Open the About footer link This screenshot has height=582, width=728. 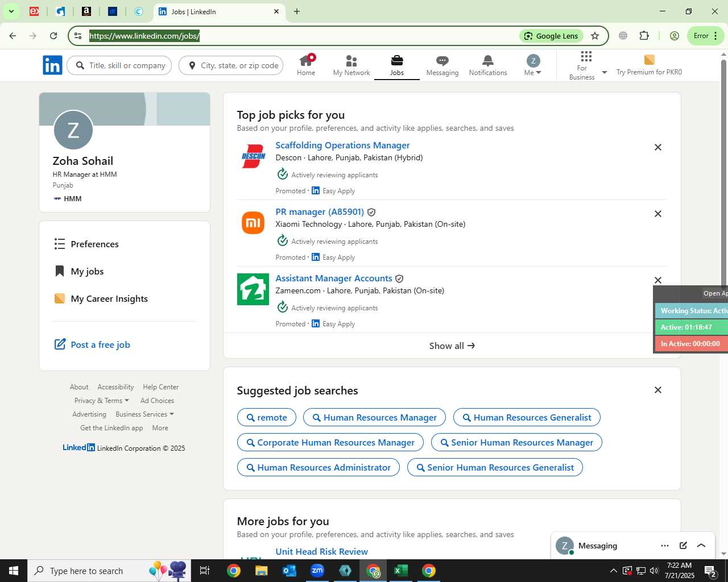[79, 387]
